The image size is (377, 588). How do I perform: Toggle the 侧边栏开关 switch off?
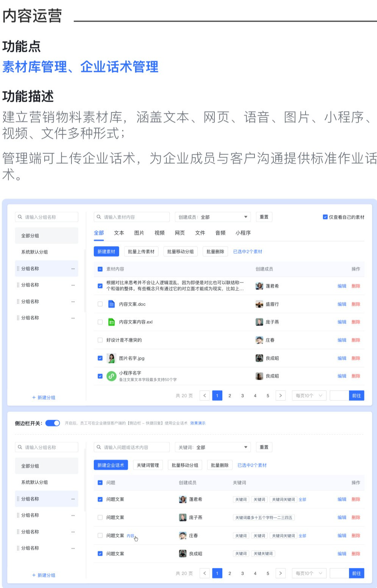click(x=53, y=423)
